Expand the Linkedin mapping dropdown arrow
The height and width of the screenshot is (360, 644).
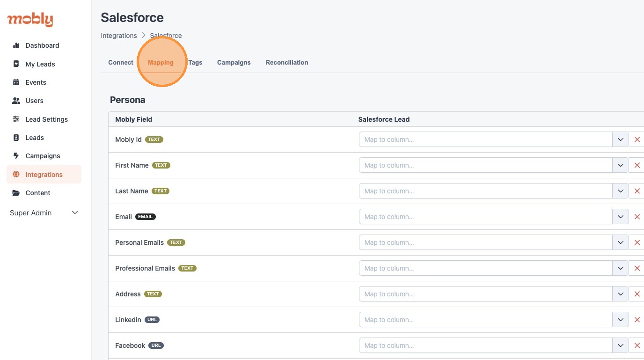click(620, 320)
